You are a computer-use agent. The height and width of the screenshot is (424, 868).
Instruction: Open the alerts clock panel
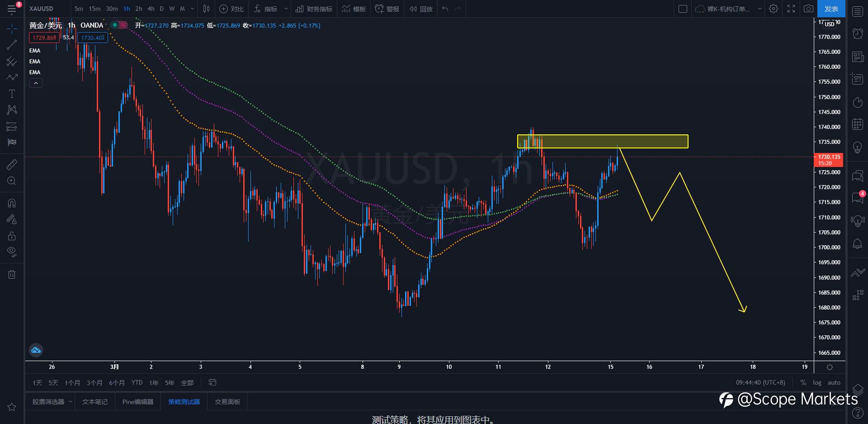(x=858, y=33)
